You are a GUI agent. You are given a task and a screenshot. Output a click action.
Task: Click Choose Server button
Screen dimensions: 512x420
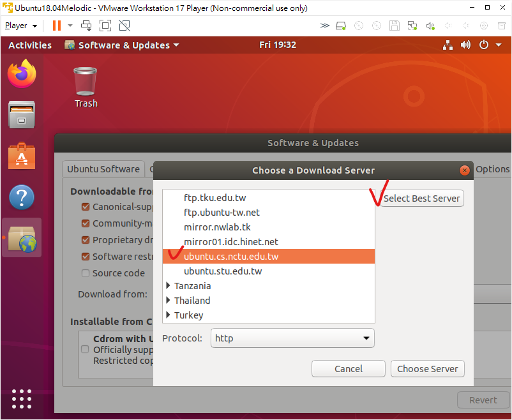click(428, 369)
